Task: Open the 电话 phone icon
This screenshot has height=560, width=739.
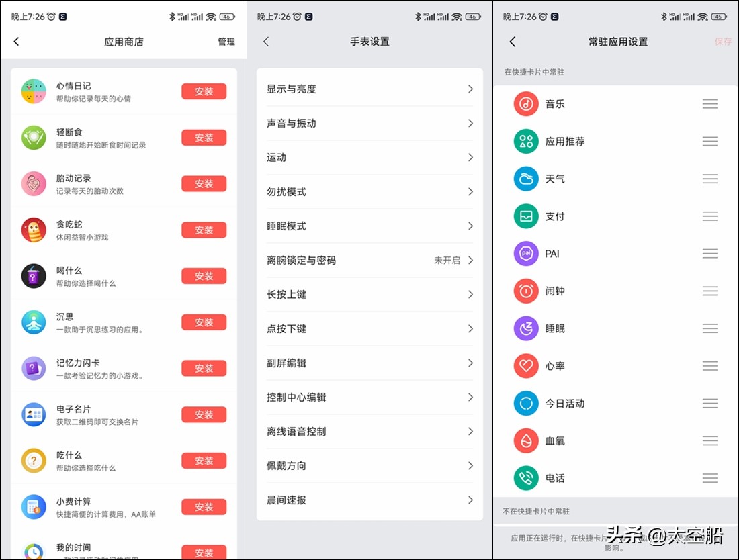Action: click(x=527, y=478)
